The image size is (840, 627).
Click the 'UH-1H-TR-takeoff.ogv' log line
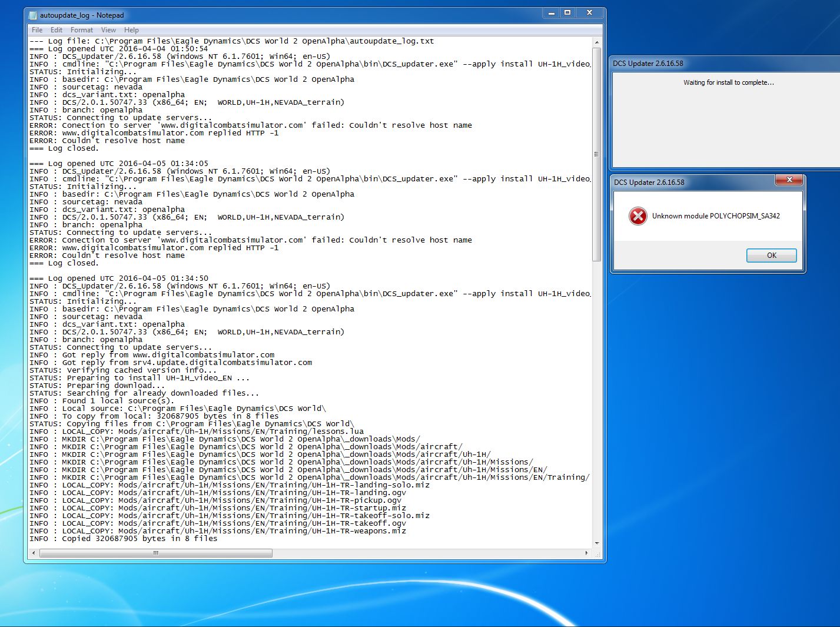pyautogui.click(x=218, y=523)
